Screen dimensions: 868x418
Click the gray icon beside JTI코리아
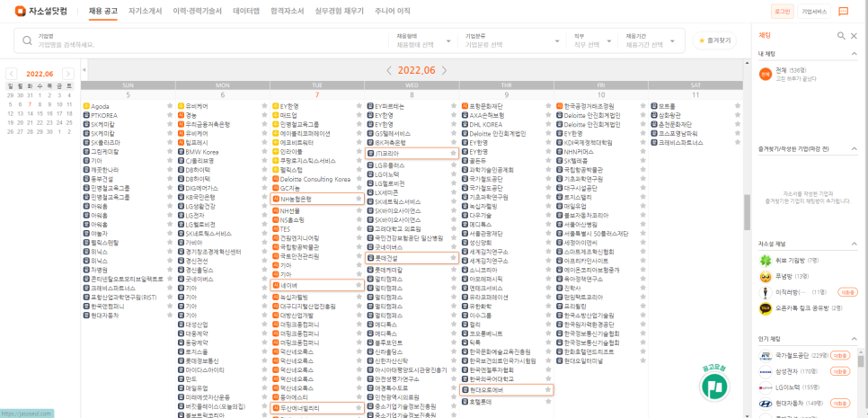371,153
